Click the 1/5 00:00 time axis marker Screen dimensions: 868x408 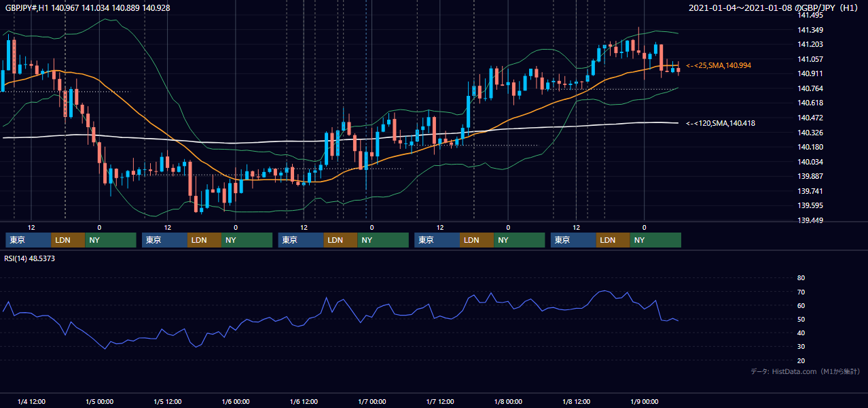coord(99,402)
